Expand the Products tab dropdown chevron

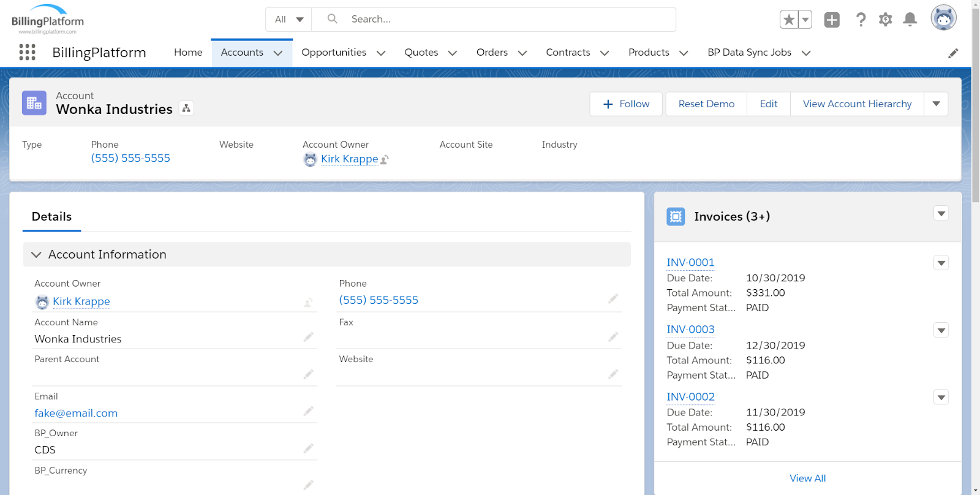coord(684,53)
